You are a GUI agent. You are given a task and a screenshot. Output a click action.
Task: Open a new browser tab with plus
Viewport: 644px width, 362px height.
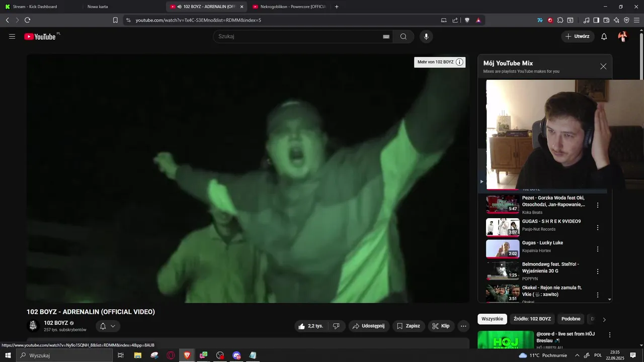337,7
